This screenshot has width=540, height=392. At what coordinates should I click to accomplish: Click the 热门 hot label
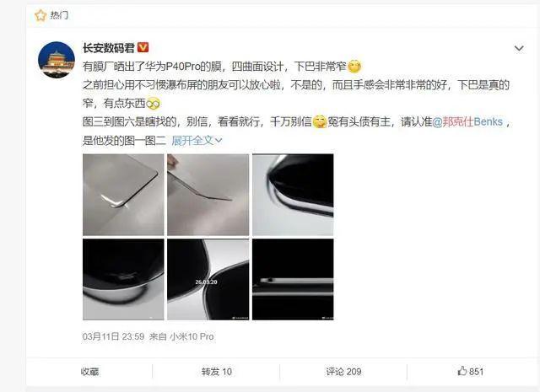pos(59,15)
